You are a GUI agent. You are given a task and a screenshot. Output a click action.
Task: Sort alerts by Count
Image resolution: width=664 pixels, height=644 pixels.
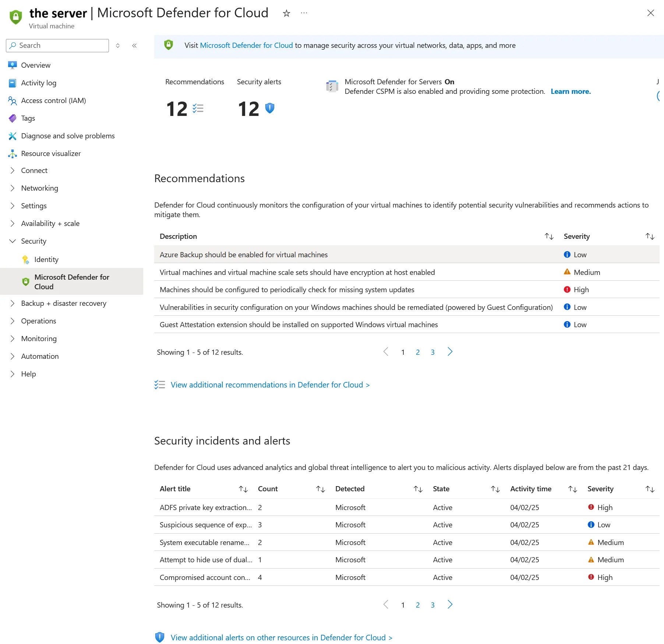pos(321,489)
